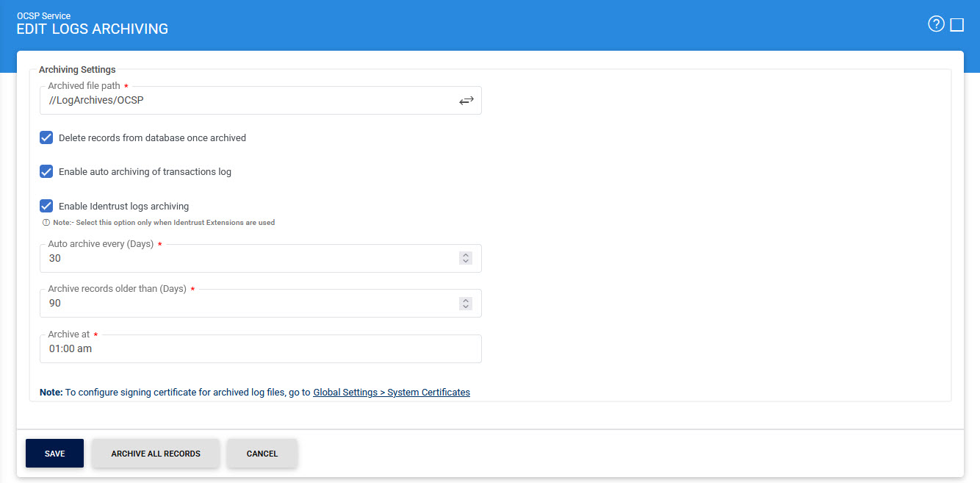Decrement Archive records older than days
The width and height of the screenshot is (980, 483).
[465, 307]
